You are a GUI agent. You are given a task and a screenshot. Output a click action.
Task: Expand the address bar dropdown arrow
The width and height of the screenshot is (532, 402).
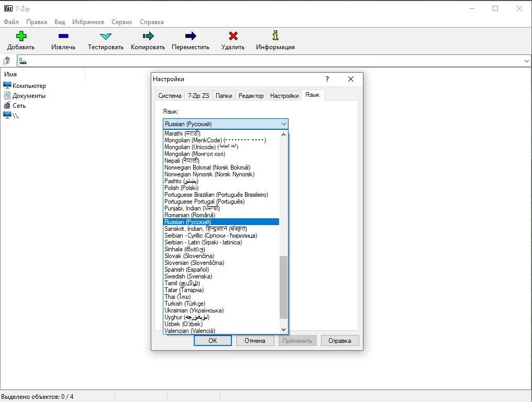(527, 61)
